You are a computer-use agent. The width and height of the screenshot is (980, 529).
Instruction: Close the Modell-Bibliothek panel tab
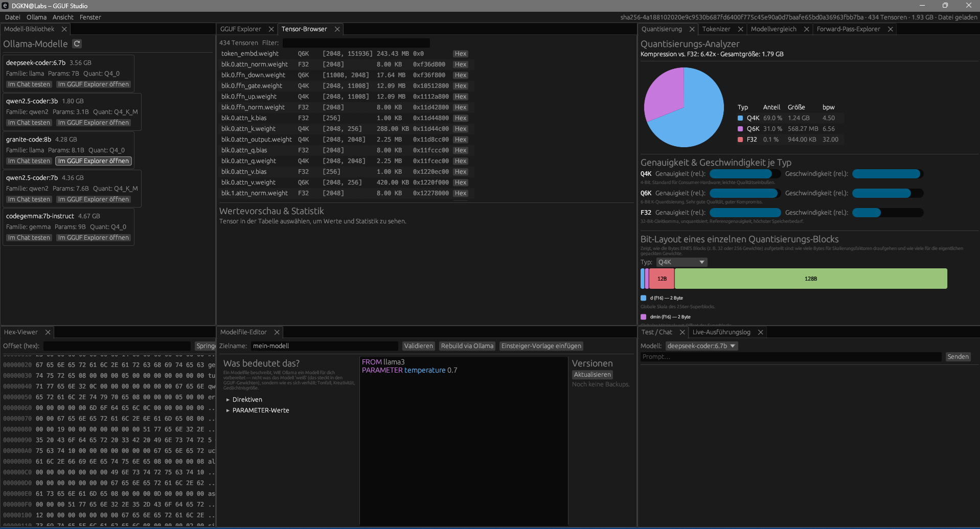pos(64,29)
